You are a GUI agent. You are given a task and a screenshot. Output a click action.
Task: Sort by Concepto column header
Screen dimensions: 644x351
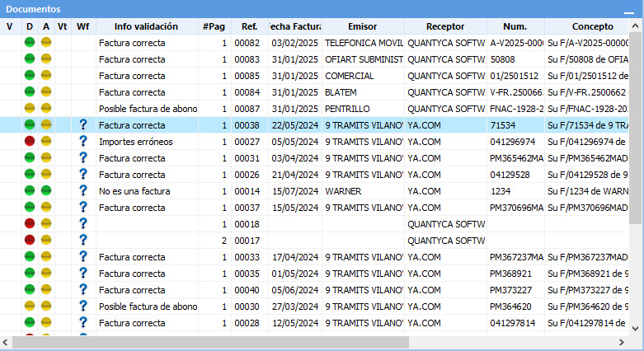point(586,26)
